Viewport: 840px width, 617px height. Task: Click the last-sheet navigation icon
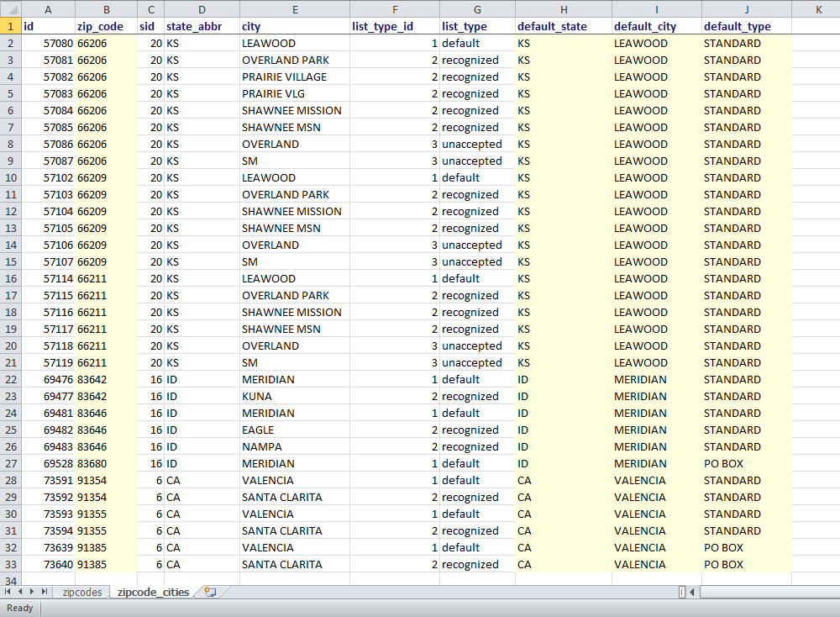[46, 592]
